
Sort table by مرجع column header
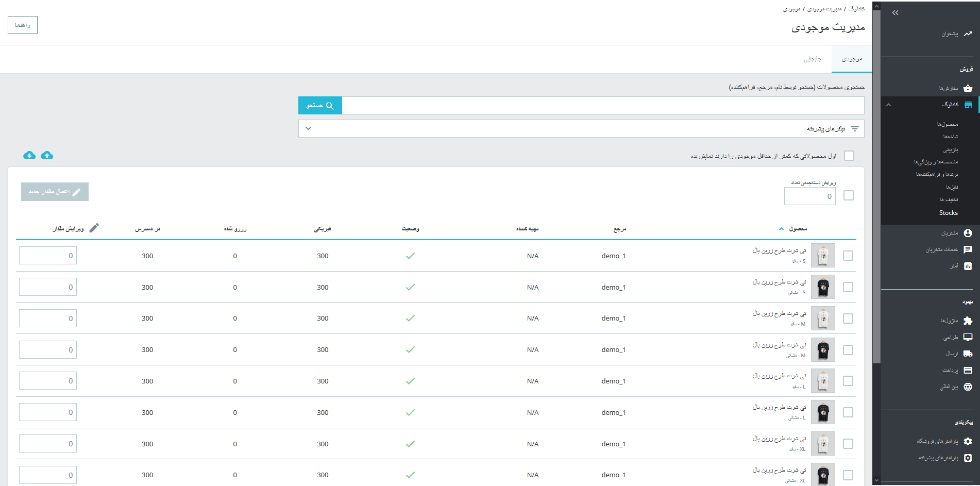620,229
